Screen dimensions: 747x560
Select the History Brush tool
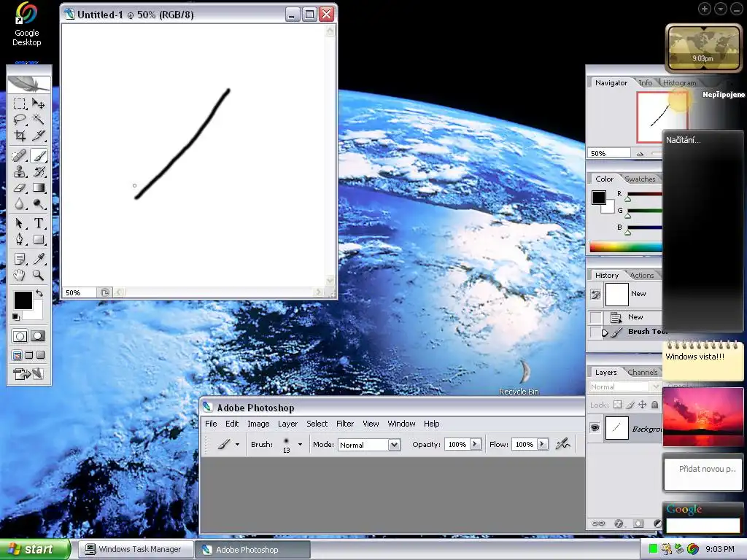pyautogui.click(x=39, y=171)
